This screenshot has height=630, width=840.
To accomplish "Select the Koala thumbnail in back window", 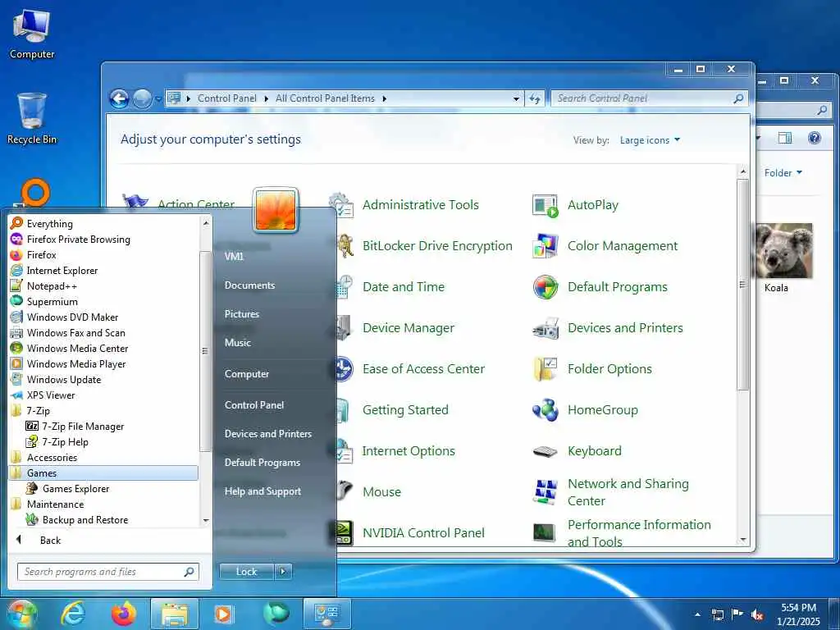I will [x=783, y=251].
